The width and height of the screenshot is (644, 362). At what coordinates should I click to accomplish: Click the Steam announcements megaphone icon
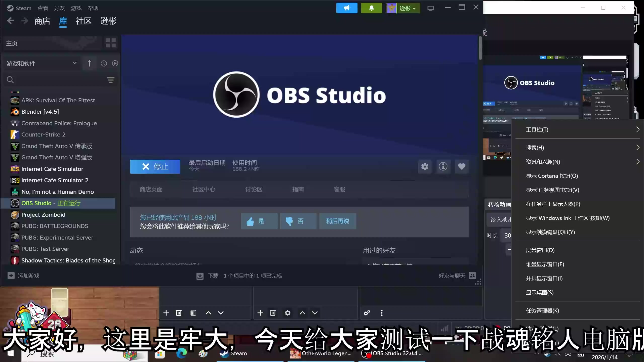click(347, 8)
